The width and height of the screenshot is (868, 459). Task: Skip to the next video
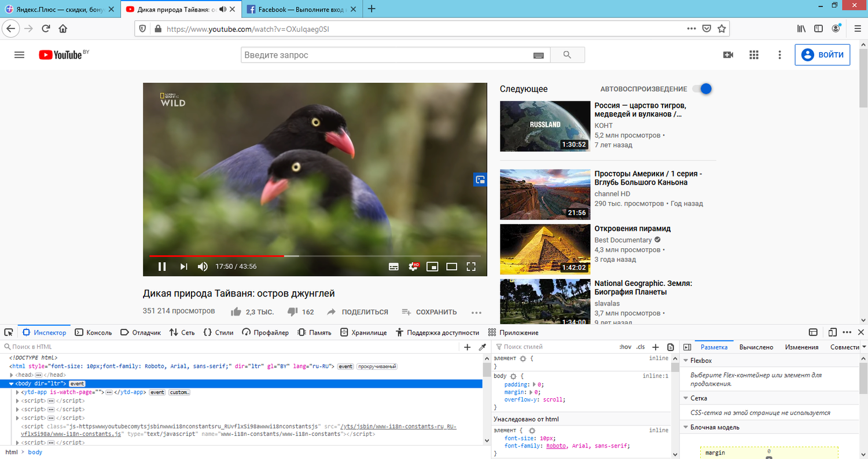coord(183,267)
